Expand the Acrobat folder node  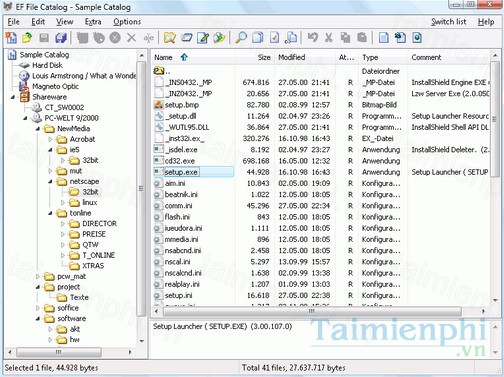(50, 139)
